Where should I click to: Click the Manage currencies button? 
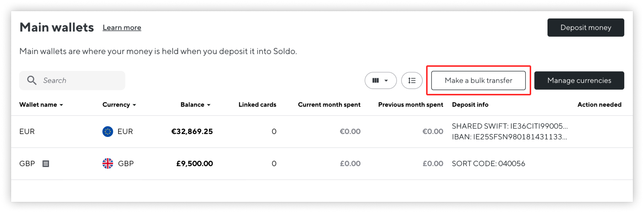click(x=579, y=81)
